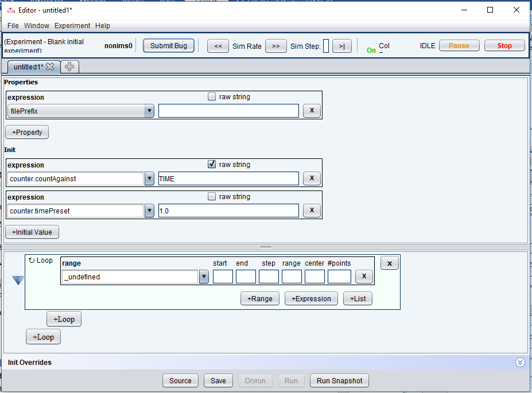
Task: Advance one sim step with >| button
Action: coord(342,46)
